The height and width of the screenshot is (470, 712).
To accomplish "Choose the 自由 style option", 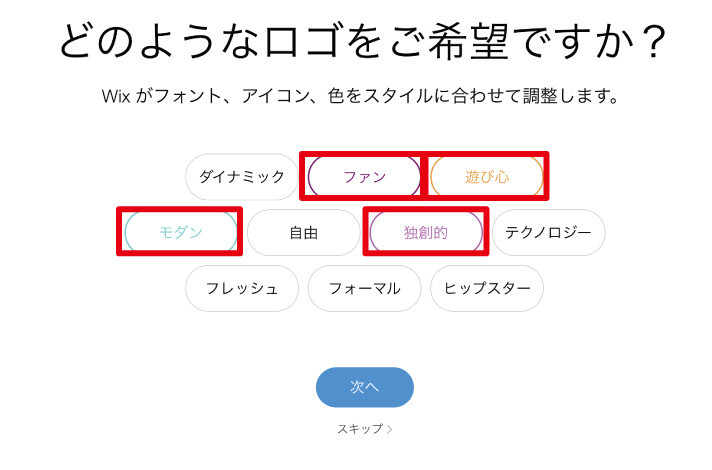I will pyautogui.click(x=303, y=233).
